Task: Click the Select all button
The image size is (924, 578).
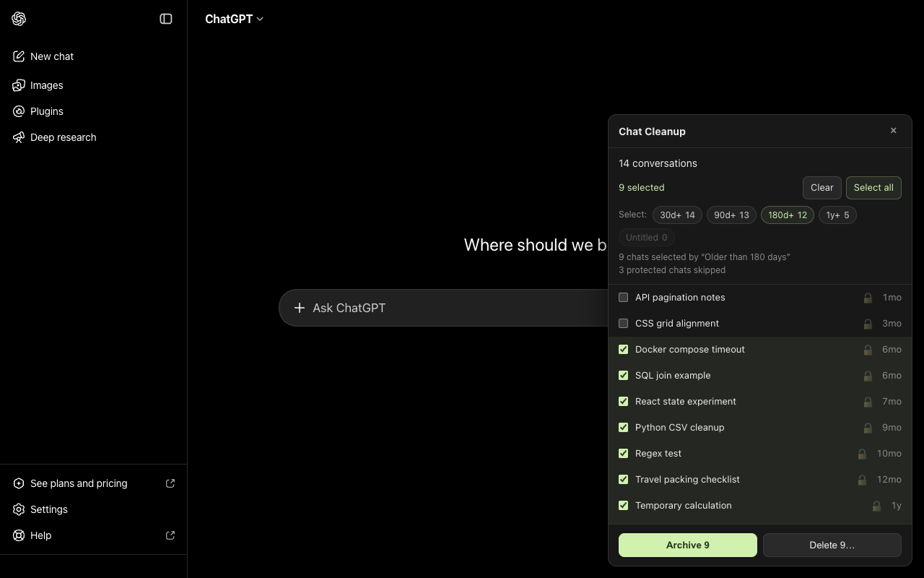Action: 873,188
